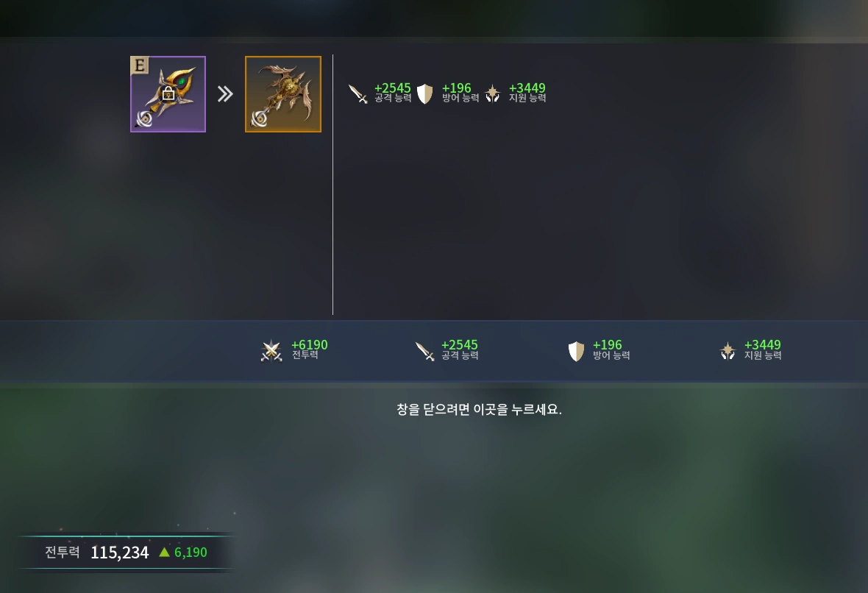The image size is (868, 593).
Task: Click the double chevron arrow between items
Action: [225, 94]
